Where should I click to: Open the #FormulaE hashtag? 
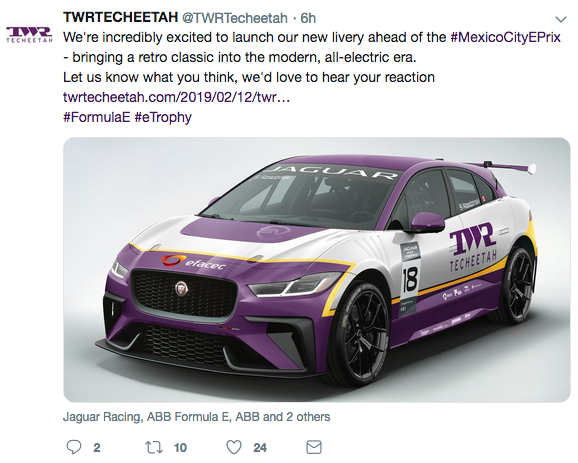tap(97, 117)
